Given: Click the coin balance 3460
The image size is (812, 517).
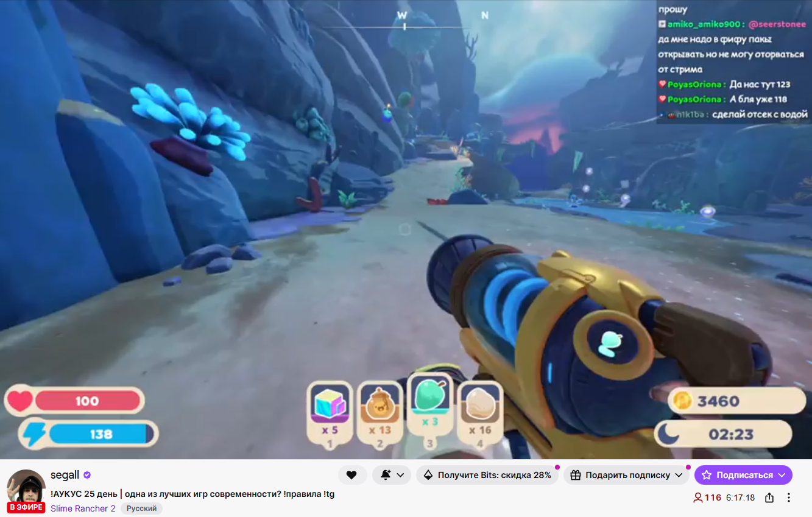Looking at the screenshot, I should tap(718, 401).
